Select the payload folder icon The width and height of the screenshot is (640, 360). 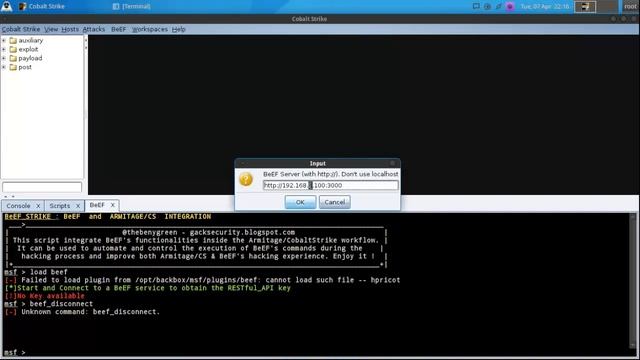(x=13, y=58)
